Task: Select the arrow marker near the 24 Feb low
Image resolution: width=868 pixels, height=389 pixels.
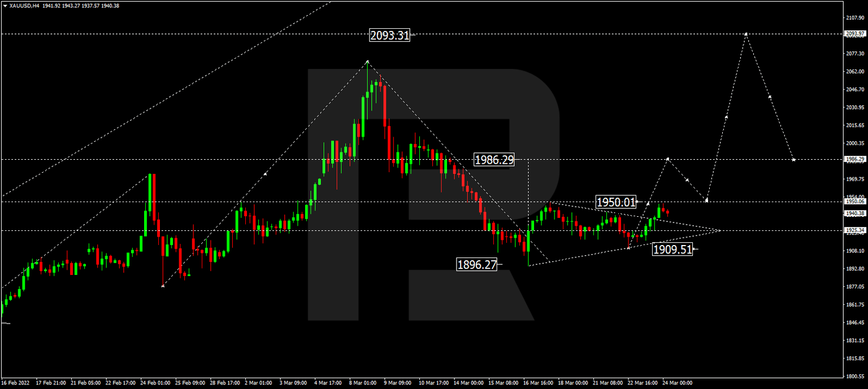Action: 163,287
